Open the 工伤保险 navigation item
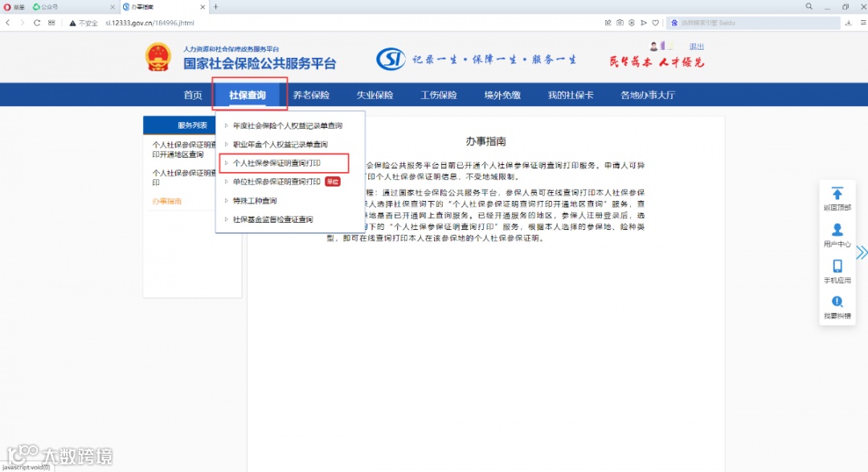868x472 pixels. pos(439,95)
